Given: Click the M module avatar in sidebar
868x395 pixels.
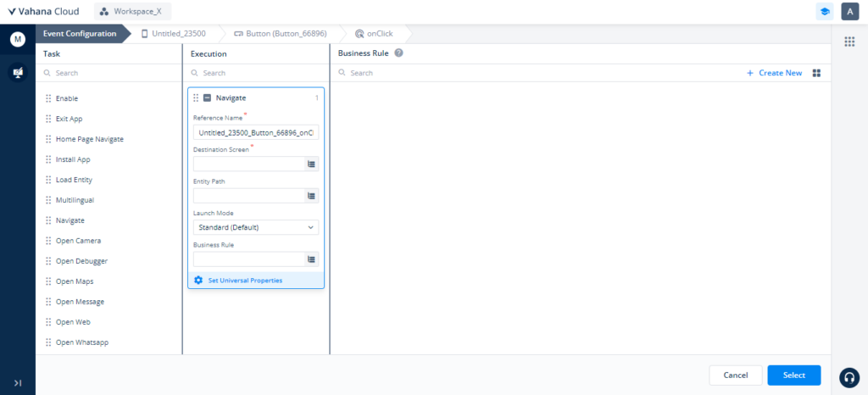Looking at the screenshot, I should click(18, 39).
